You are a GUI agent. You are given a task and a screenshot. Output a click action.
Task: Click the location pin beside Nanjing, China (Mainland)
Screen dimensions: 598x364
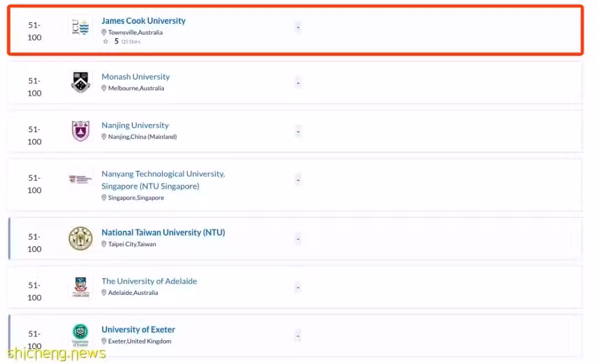pos(104,137)
